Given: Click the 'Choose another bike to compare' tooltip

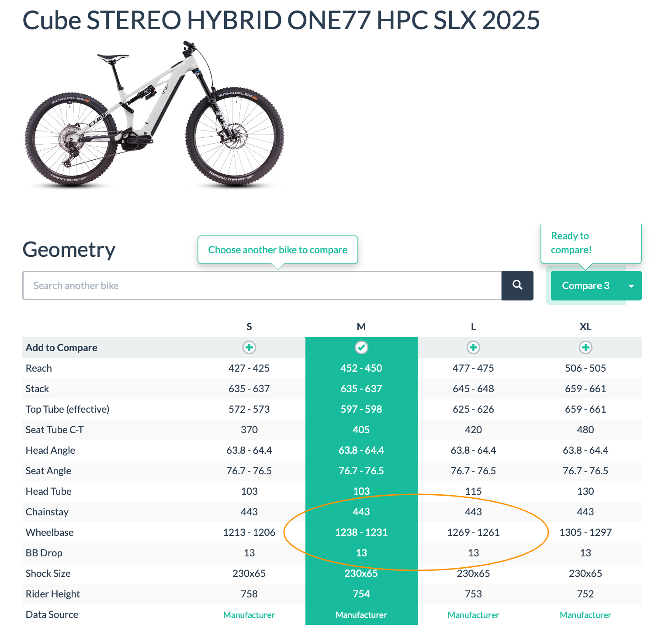Looking at the screenshot, I should point(278,250).
